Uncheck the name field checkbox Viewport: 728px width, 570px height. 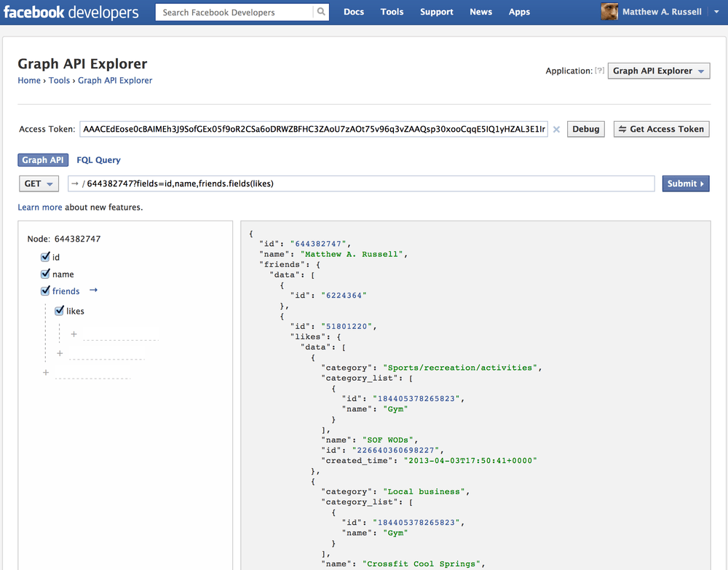(45, 274)
